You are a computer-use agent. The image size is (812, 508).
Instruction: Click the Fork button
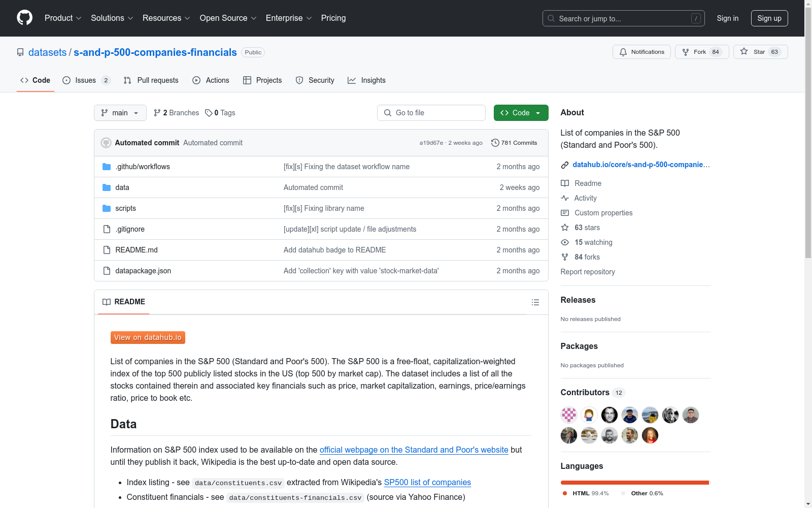pos(702,52)
